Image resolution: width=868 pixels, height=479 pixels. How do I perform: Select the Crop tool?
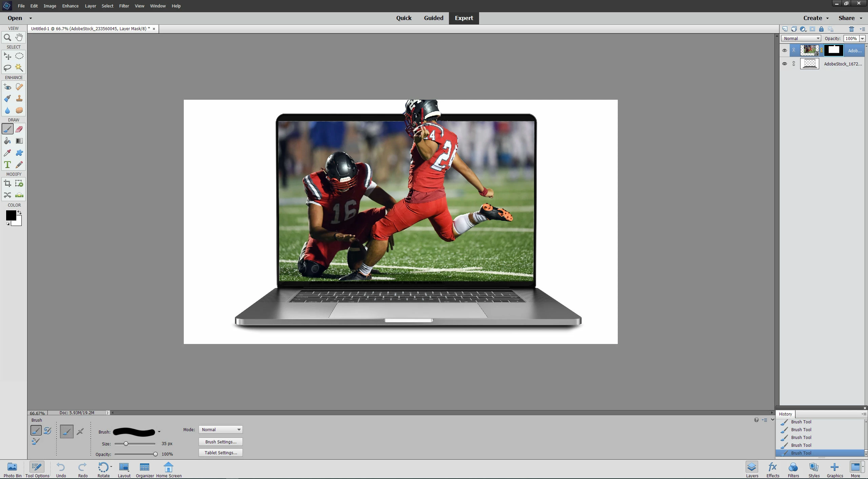pos(7,184)
